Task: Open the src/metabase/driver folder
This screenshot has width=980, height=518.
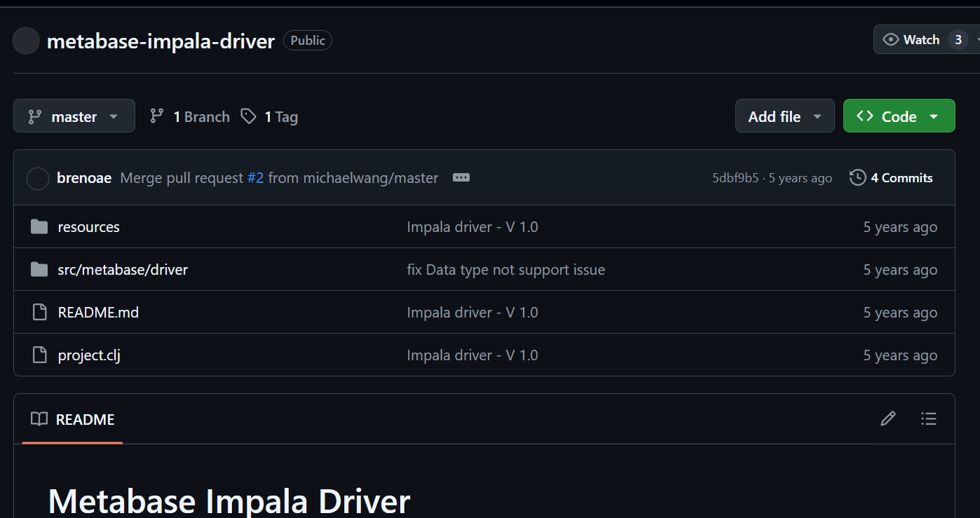Action: tap(123, 270)
